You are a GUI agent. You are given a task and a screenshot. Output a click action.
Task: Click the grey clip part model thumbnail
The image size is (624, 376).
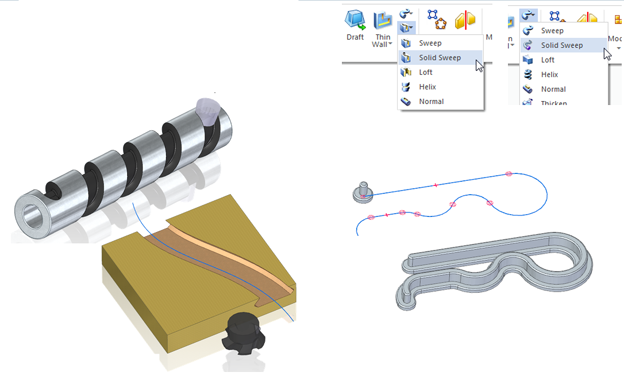493,271
